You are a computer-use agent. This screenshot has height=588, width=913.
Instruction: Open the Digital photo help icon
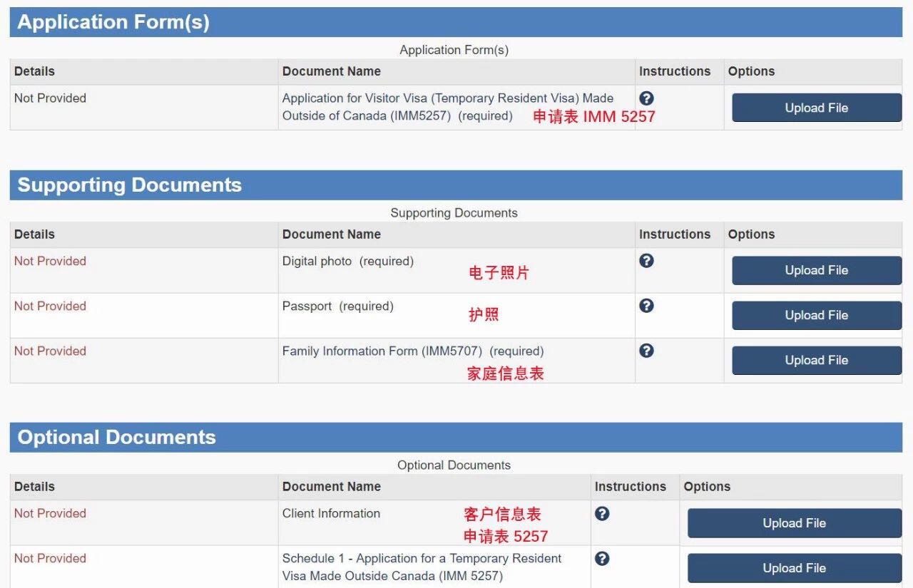coord(646,260)
